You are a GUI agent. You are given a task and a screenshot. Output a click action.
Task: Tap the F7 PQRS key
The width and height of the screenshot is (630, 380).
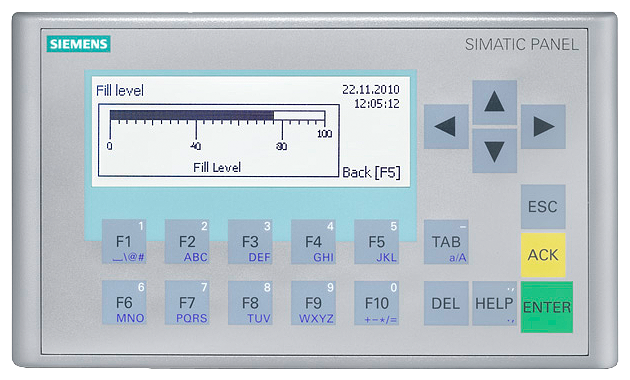click(187, 303)
